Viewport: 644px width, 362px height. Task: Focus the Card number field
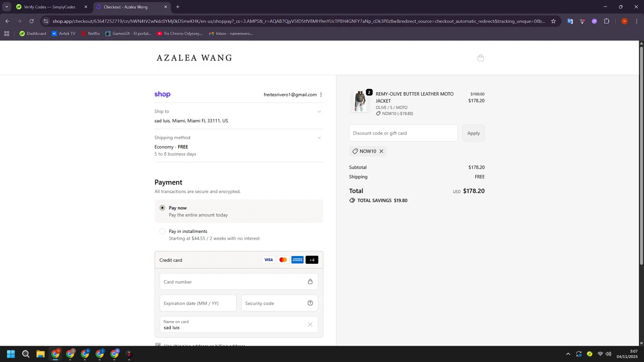(239, 282)
